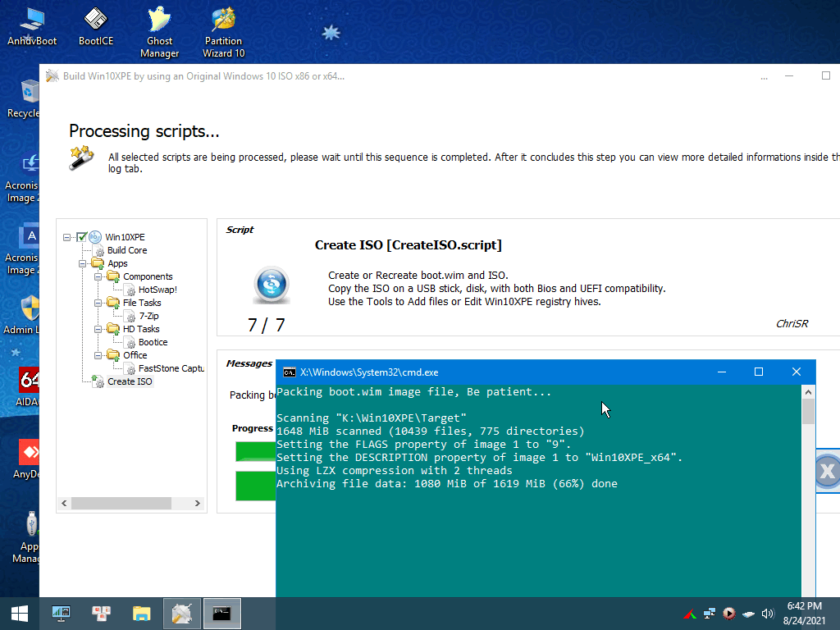Open the BootICE desktop shortcut

point(96,25)
